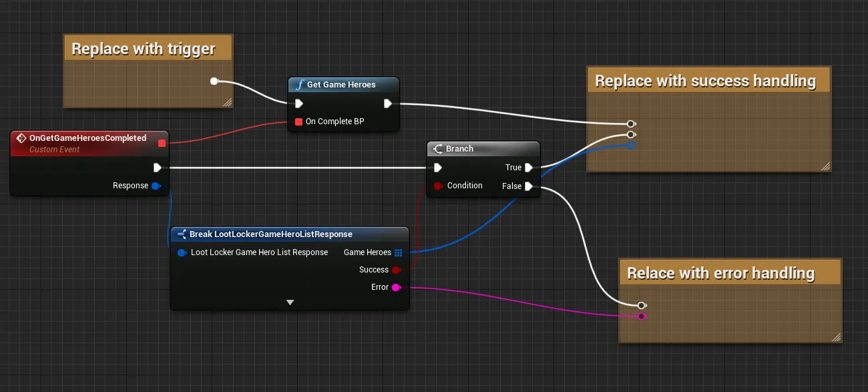Click the 'False' label on Branch
This screenshot has height=392, width=868.
(511, 186)
